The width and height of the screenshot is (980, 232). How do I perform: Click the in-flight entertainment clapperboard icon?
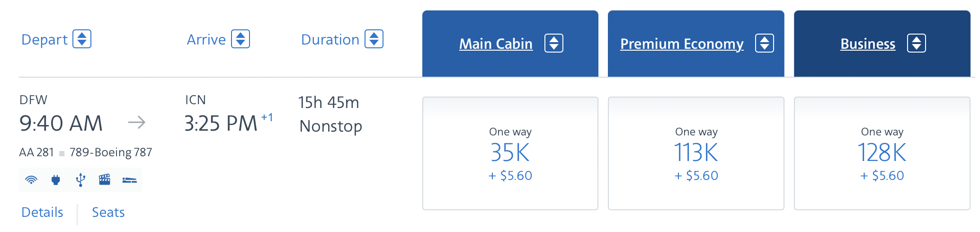click(105, 179)
